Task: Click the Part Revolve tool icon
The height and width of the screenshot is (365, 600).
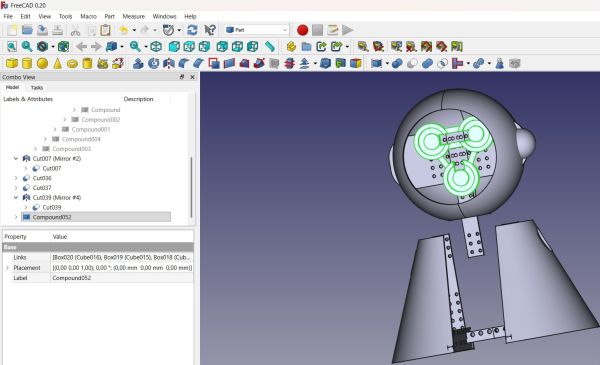Action: [x=153, y=64]
